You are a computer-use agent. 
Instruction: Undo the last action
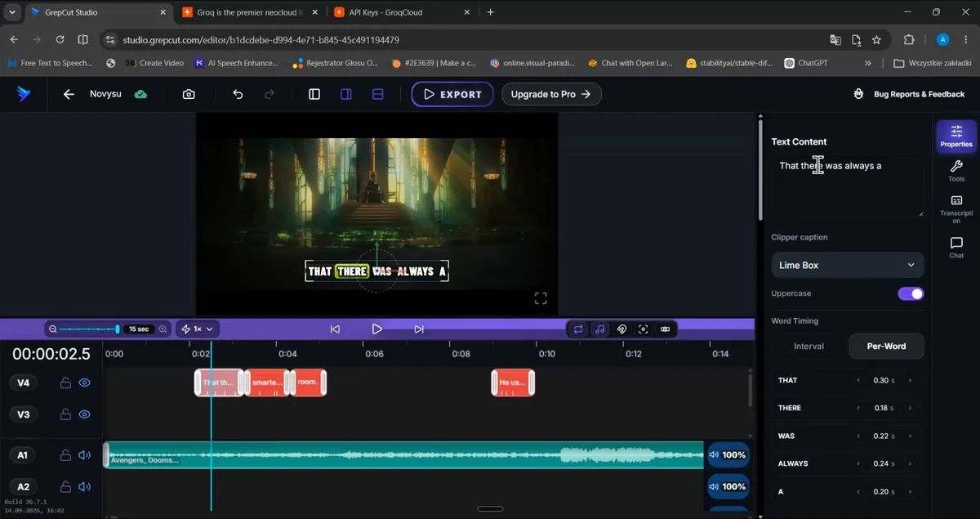238,94
